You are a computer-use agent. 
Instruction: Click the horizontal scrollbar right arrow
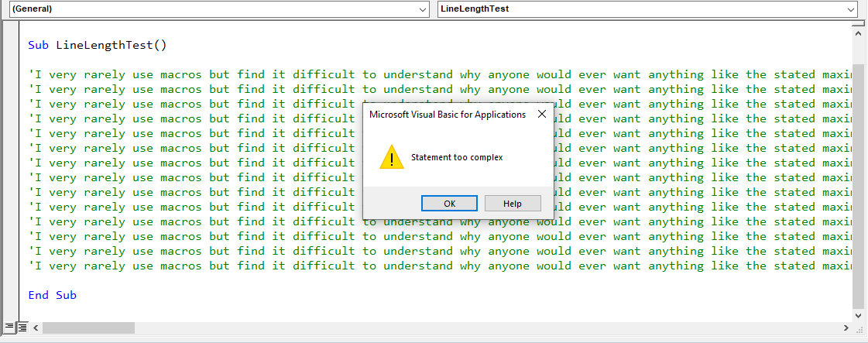click(x=846, y=328)
